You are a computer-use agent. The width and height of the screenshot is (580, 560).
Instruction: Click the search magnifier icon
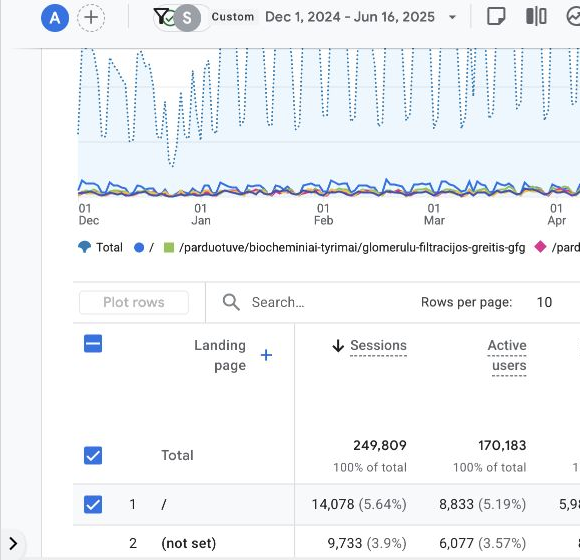(x=231, y=302)
